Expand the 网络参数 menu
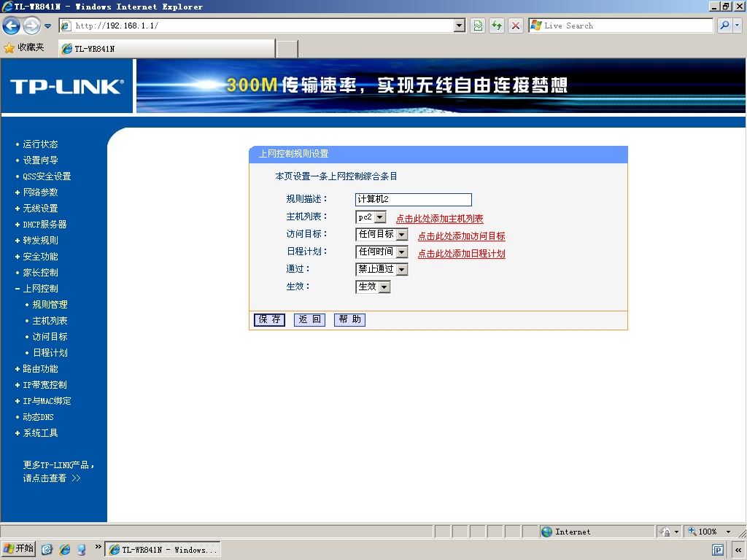 pos(40,192)
